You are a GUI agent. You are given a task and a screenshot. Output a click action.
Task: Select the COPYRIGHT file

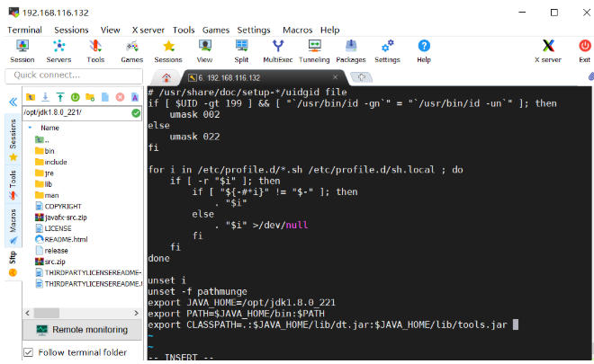pyautogui.click(x=58, y=206)
